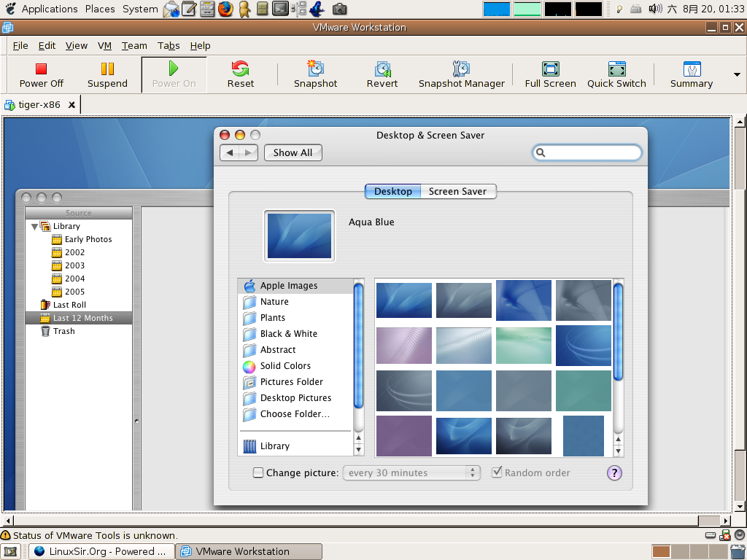Click the back arrow in Desktop & Screen Saver
Screen dimensions: 747x560
(230, 153)
